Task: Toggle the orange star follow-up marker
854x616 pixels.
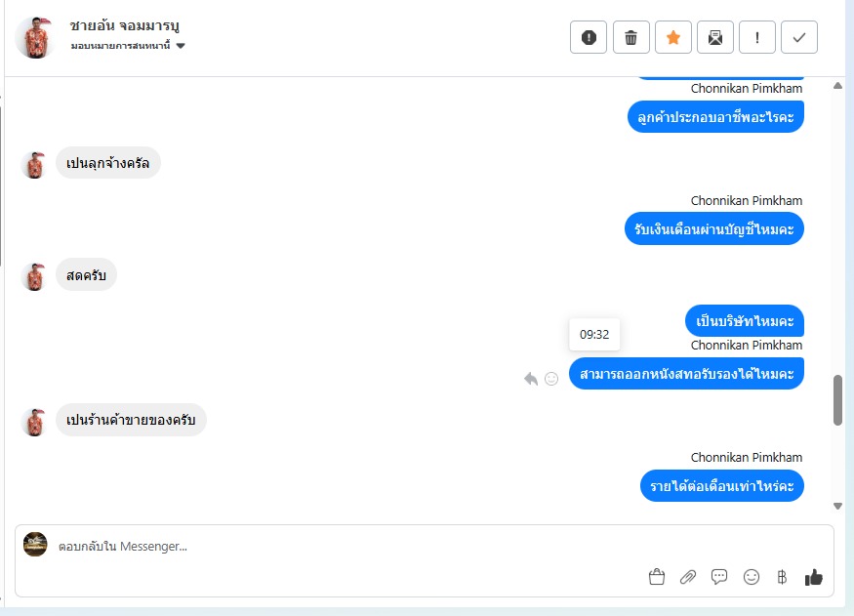Action: (x=673, y=37)
